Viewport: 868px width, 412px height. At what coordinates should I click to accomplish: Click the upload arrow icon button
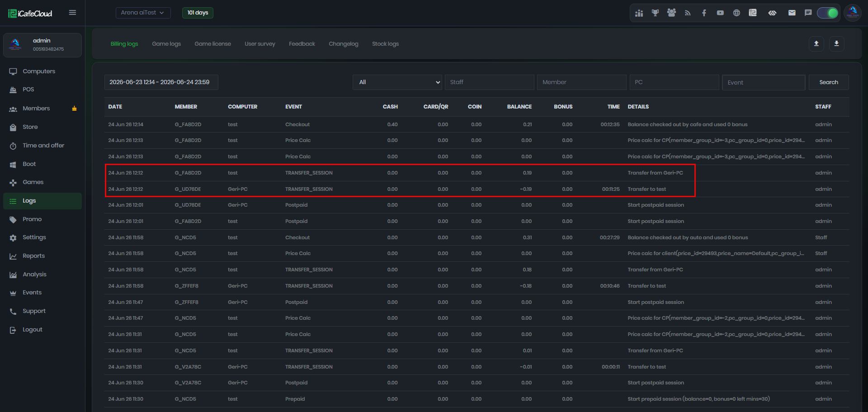[816, 44]
